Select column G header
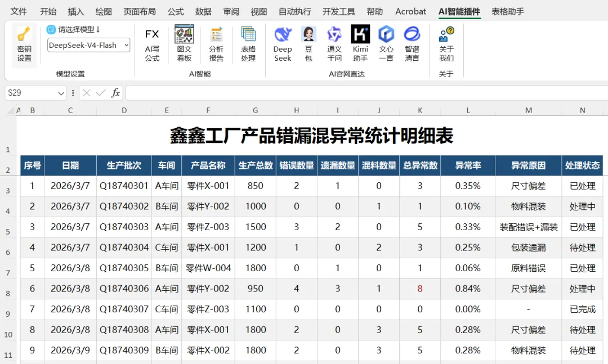 coord(255,110)
